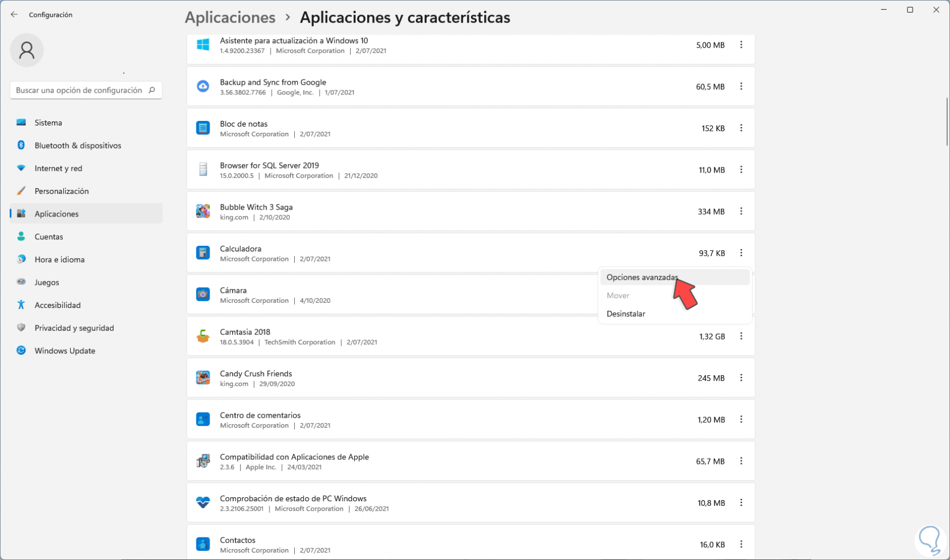950x560 pixels.
Task: Close the Configuración window
Action: click(936, 10)
